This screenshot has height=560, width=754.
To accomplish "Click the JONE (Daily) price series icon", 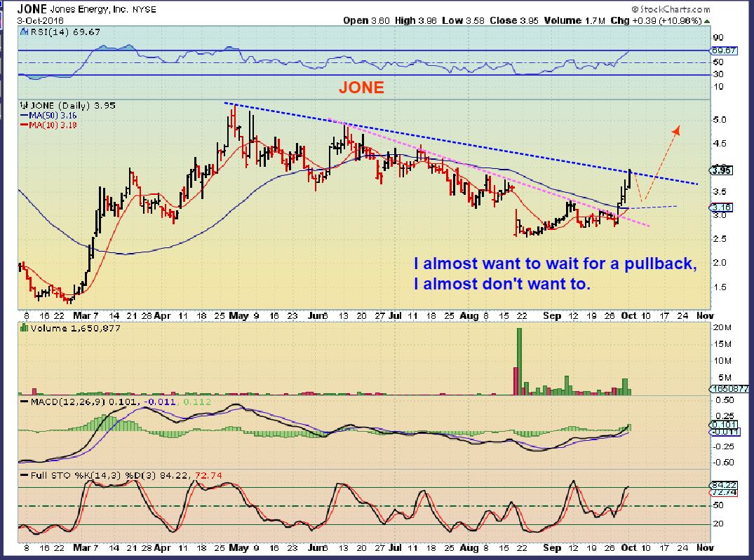I will click(23, 106).
